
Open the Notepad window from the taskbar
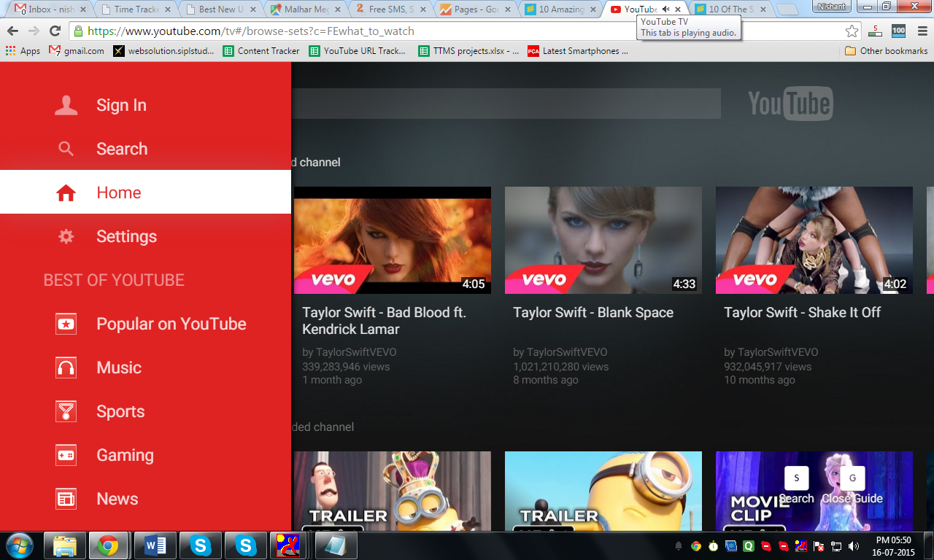[336, 545]
